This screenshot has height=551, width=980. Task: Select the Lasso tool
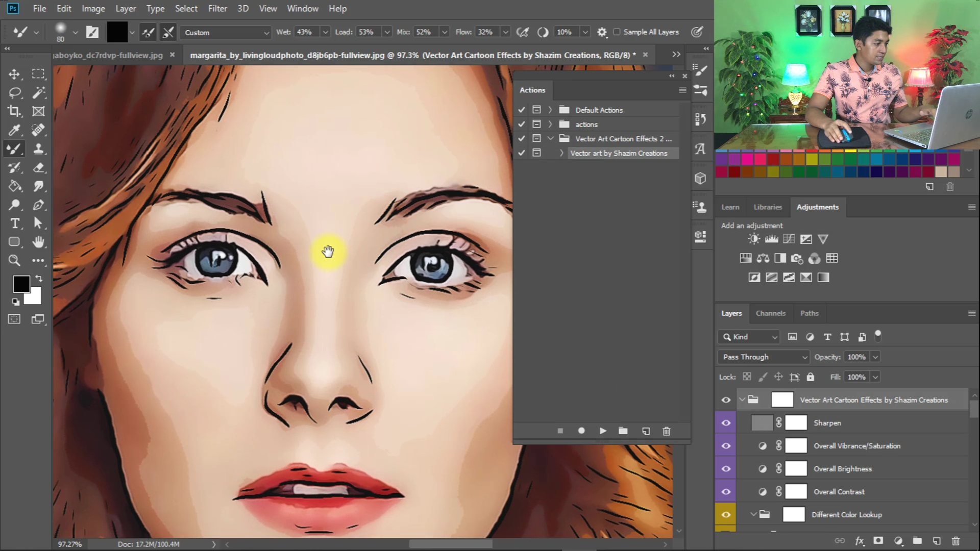tap(14, 93)
